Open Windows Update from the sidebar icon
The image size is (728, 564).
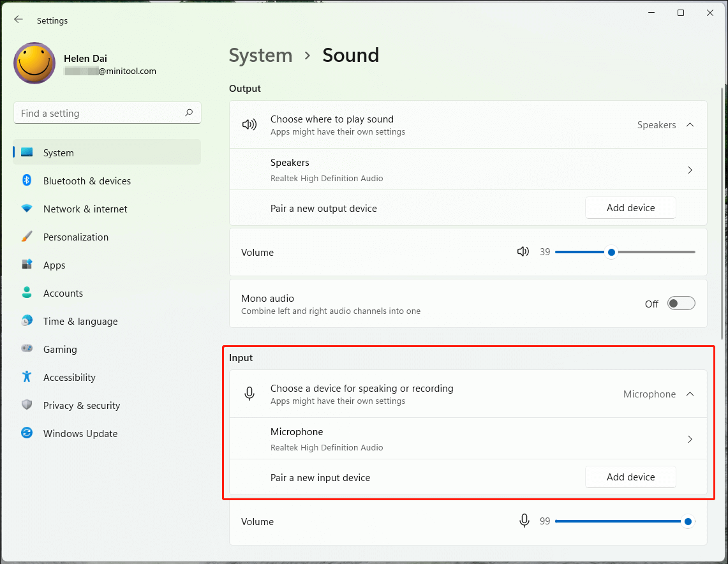pyautogui.click(x=27, y=433)
